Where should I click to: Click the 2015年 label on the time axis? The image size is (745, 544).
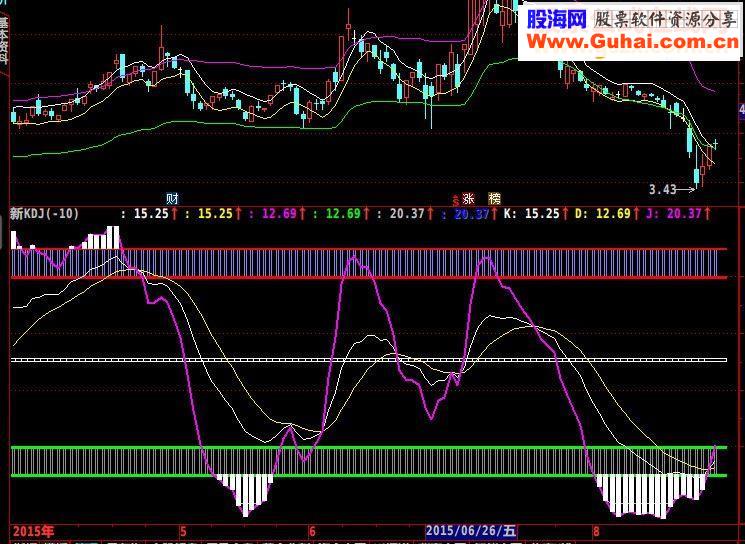point(33,531)
